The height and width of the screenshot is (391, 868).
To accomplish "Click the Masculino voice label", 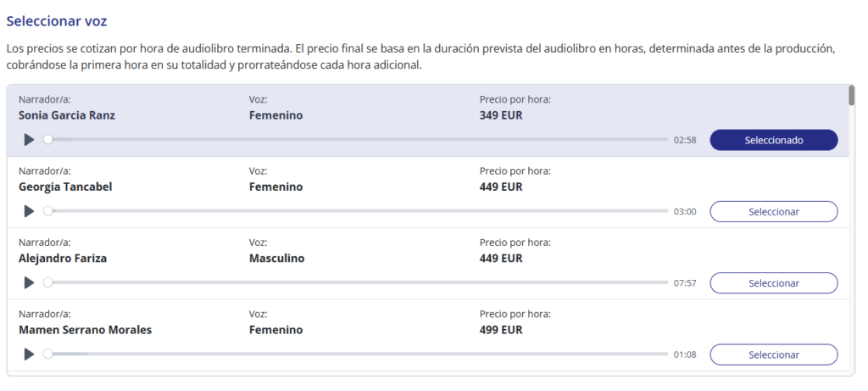I will tap(276, 258).
